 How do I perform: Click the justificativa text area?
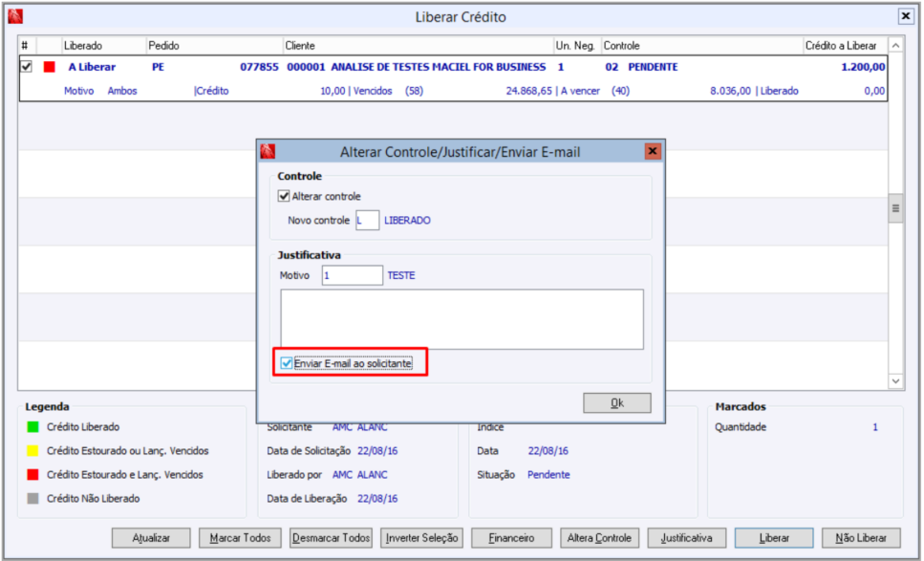click(x=462, y=319)
